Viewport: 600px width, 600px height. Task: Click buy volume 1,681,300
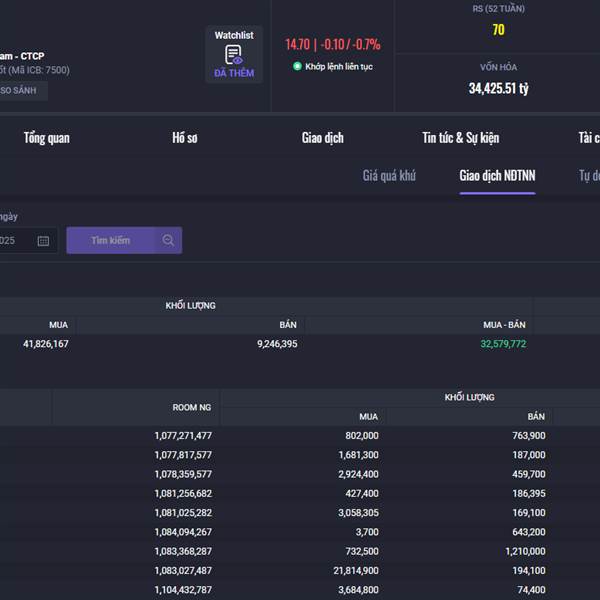tap(358, 455)
